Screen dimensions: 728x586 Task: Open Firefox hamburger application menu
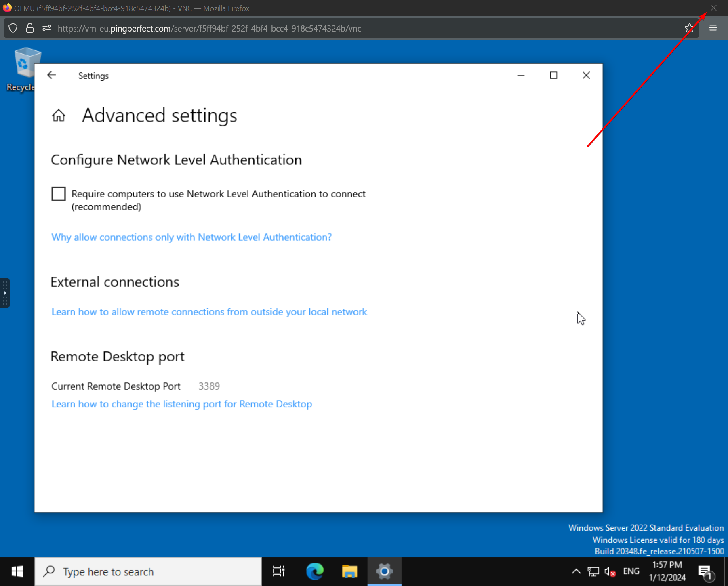pos(713,28)
